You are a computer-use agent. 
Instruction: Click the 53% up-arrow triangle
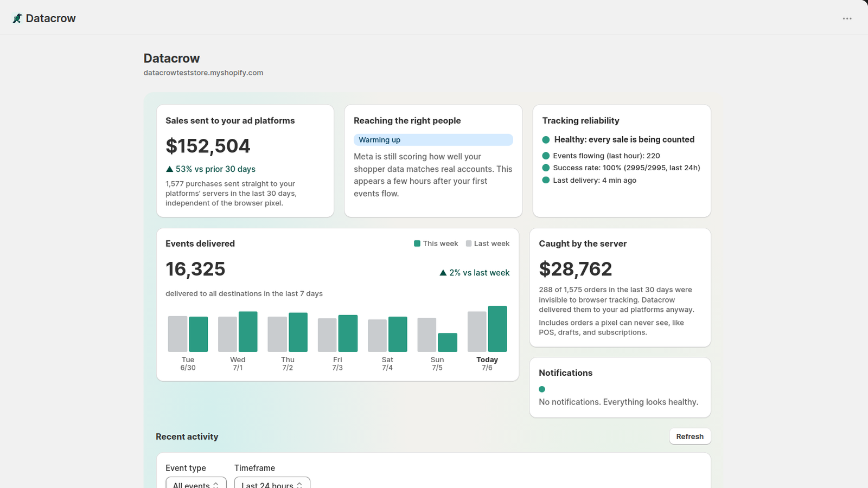169,169
